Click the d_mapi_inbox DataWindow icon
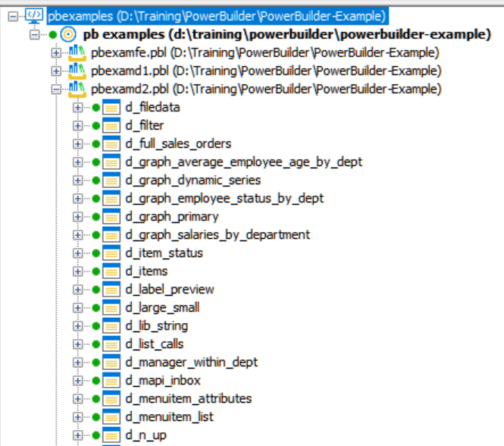 tap(111, 381)
